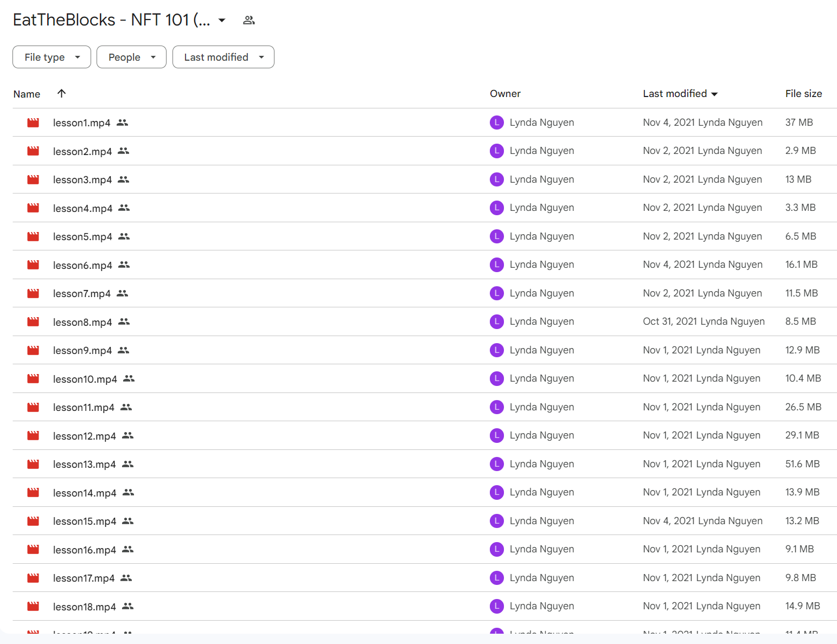Click the 37 MB file size
Viewport: 837px width, 644px height.
799,123
